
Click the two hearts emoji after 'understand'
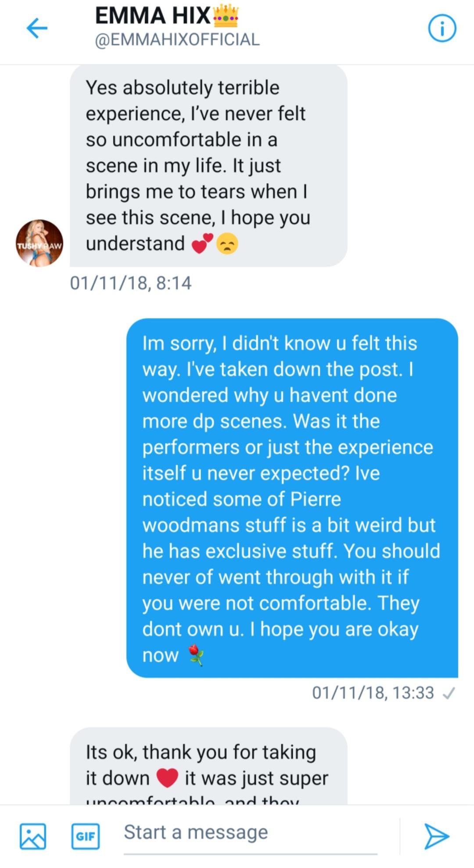(x=202, y=244)
